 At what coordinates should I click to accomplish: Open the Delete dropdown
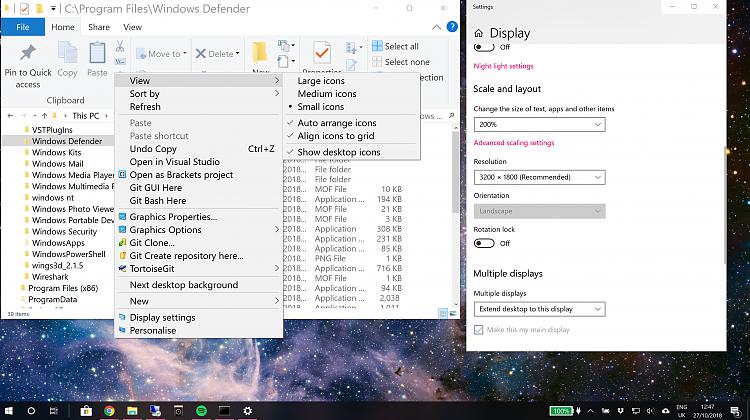point(218,54)
